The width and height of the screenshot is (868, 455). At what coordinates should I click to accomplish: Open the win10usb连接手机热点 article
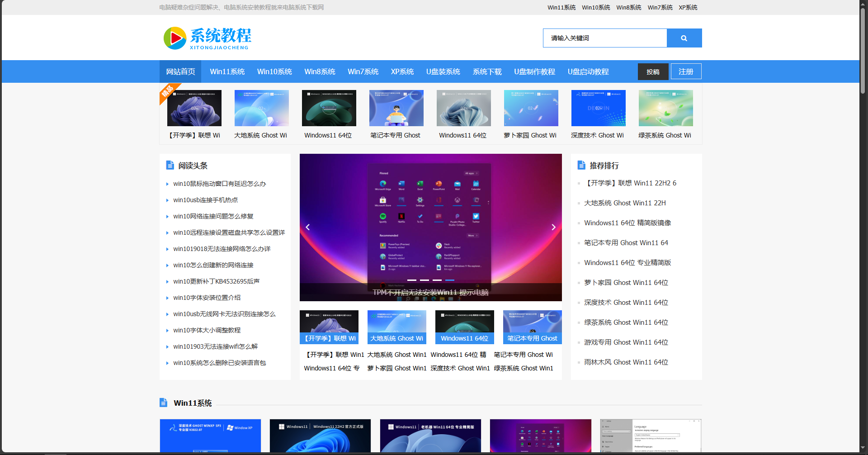(x=206, y=200)
